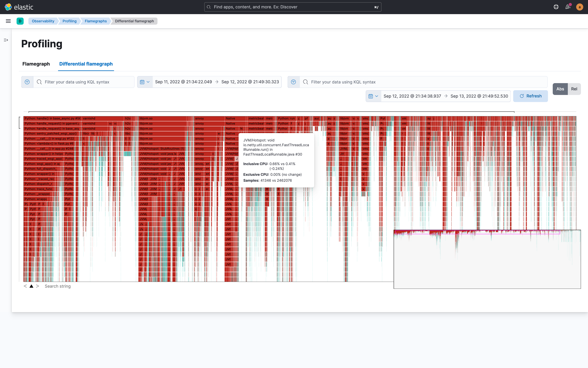Open left query filter menu icon
The width and height of the screenshot is (588, 368).
click(27, 82)
